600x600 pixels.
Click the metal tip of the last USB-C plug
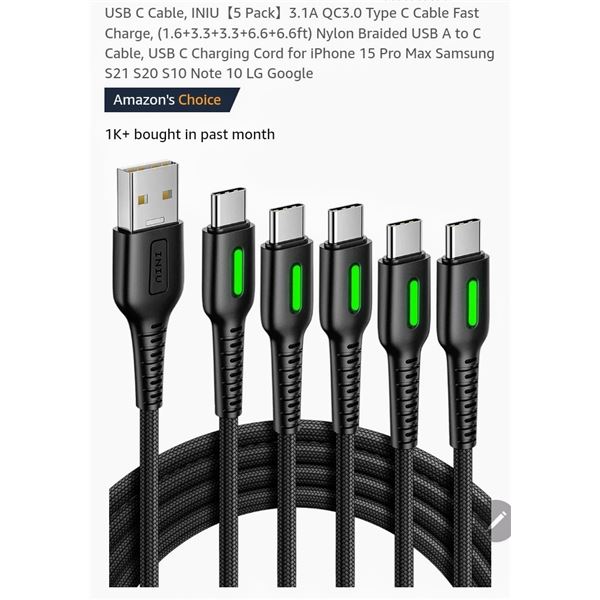pos(463,239)
